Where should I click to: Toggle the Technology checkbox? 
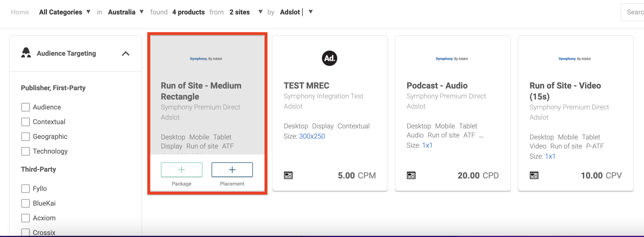click(25, 151)
